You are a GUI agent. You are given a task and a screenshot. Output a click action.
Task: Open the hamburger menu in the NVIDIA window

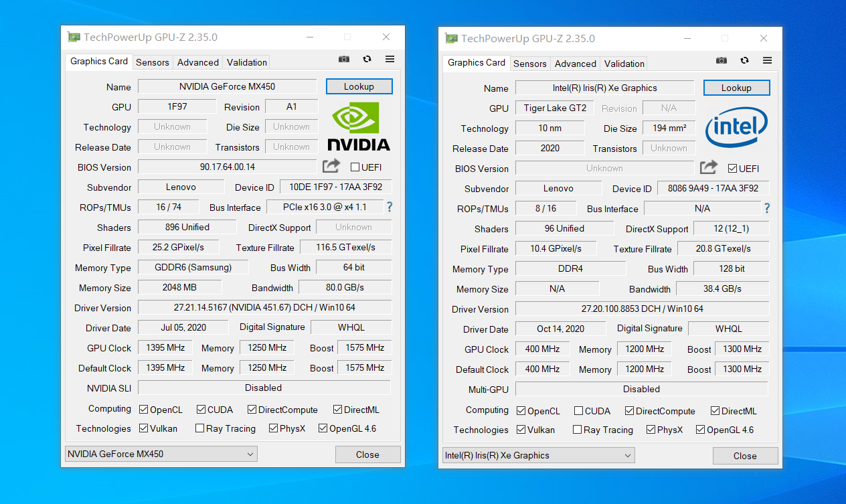390,59
